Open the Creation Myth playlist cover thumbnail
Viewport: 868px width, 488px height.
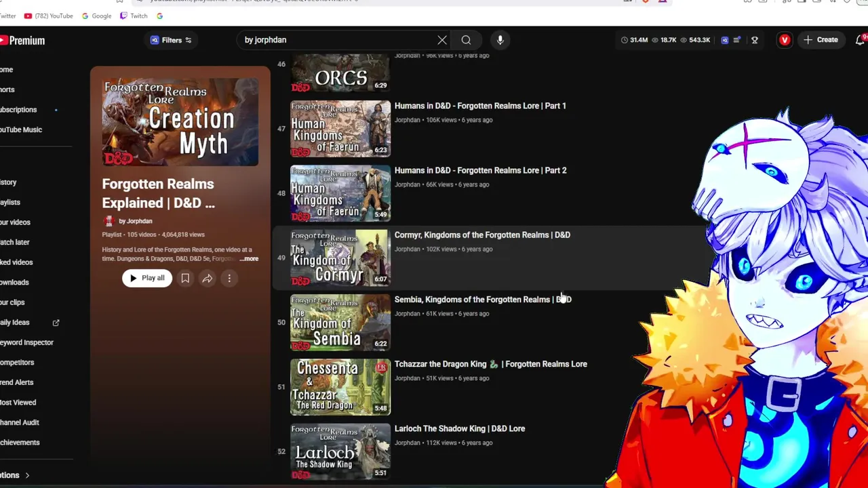(x=180, y=122)
